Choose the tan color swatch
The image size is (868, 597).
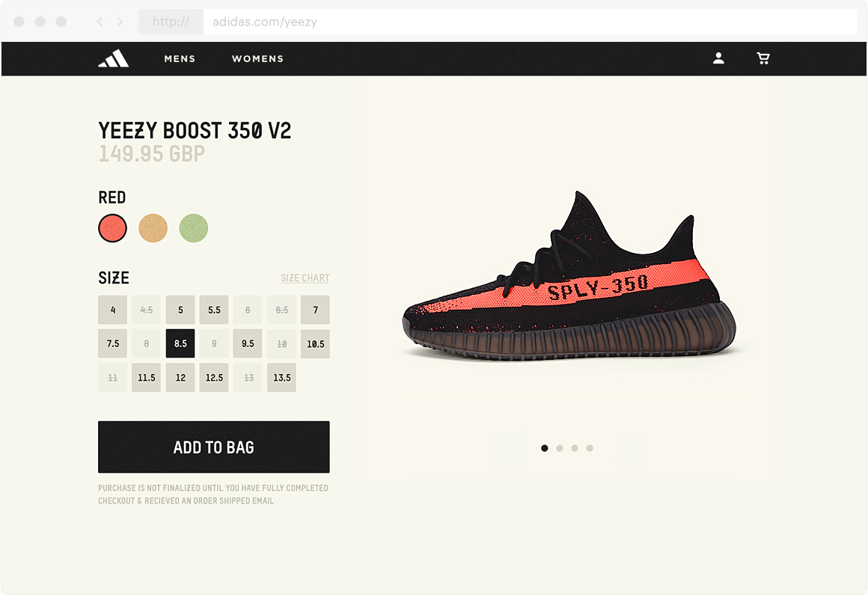point(153,228)
